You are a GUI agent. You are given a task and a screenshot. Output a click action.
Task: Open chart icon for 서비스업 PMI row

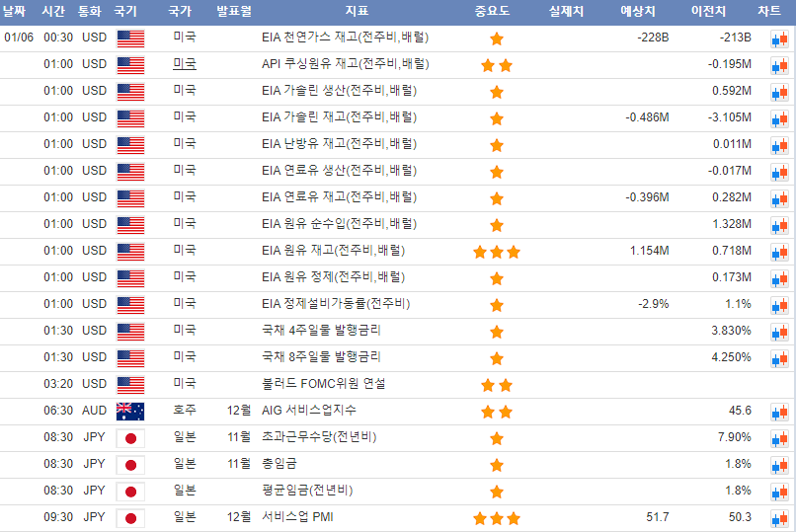(x=778, y=518)
